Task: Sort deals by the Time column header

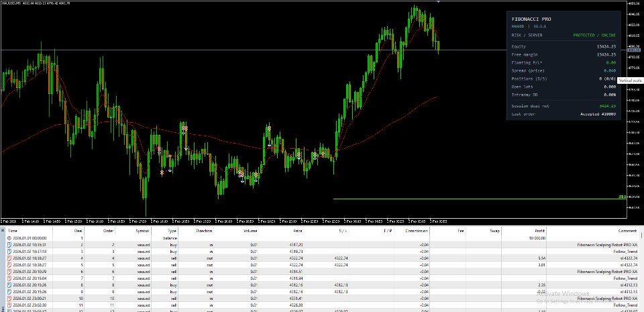Action: click(x=13, y=231)
